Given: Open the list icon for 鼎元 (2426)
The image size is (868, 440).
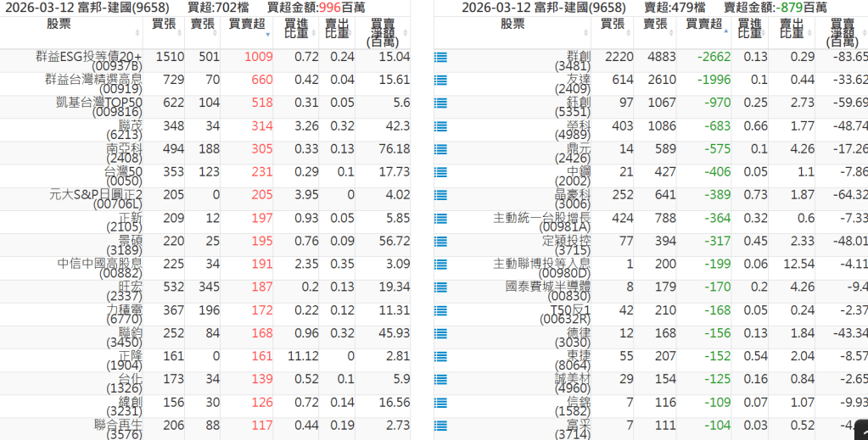Looking at the screenshot, I should (x=440, y=149).
